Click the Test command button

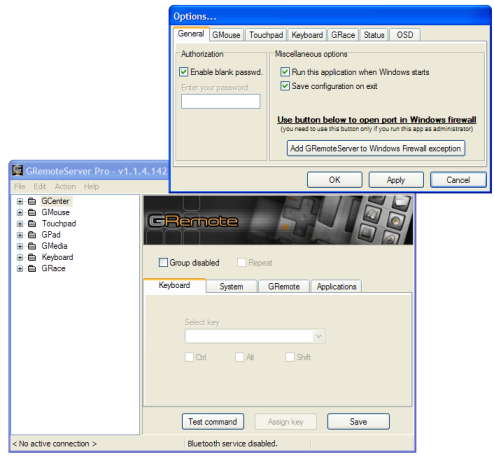click(213, 422)
